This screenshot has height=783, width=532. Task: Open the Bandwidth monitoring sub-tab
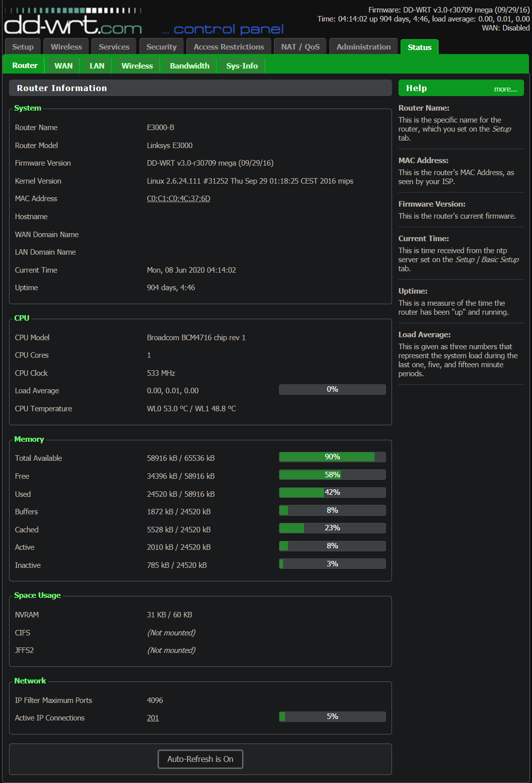point(188,65)
